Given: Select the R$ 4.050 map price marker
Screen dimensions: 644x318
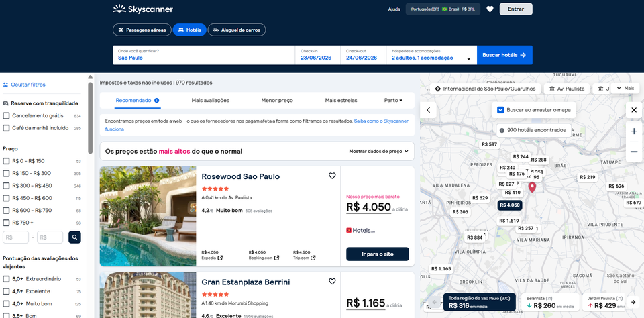Looking at the screenshot, I should pos(510,205).
